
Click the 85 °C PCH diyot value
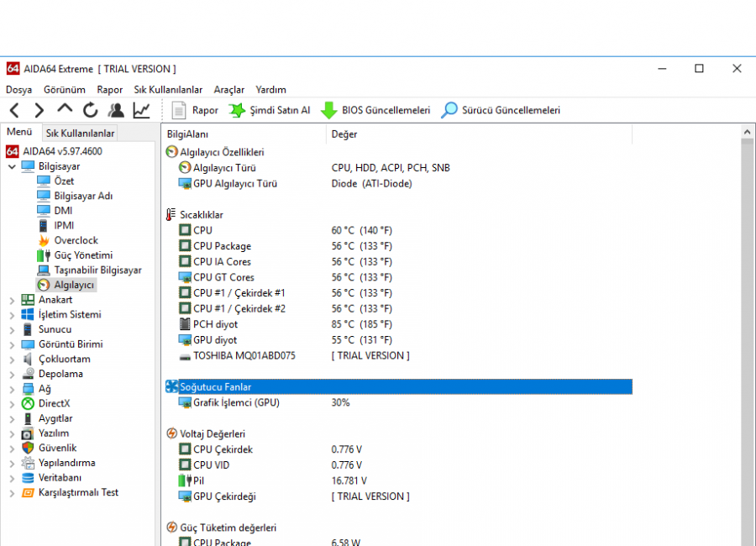coord(361,324)
